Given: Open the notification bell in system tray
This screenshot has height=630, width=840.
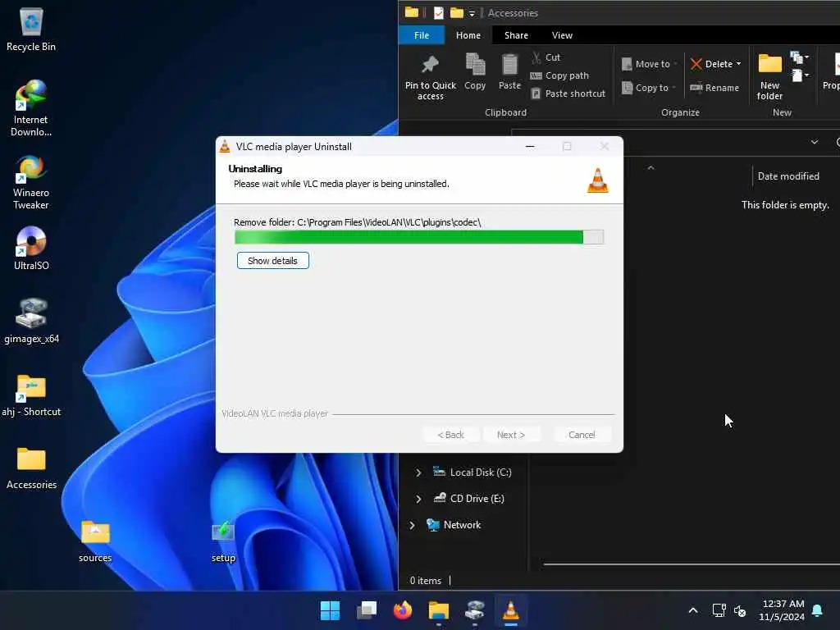Looking at the screenshot, I should point(818,610).
